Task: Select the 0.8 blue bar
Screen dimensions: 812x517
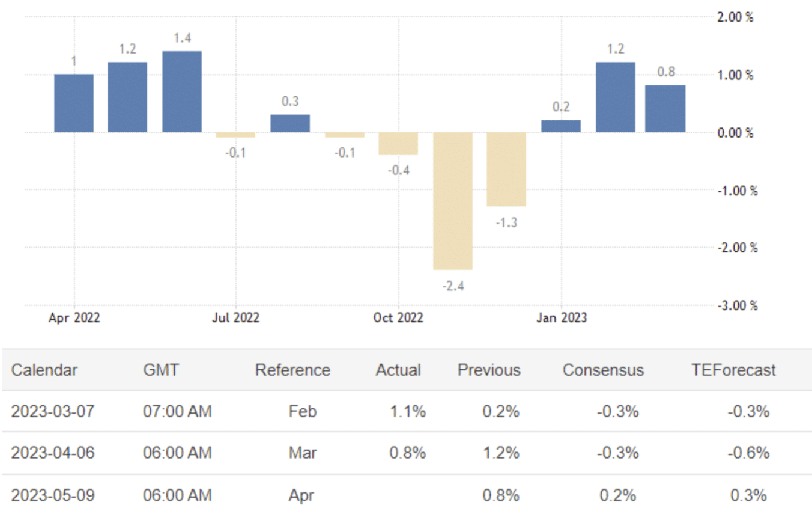Action: click(665, 108)
